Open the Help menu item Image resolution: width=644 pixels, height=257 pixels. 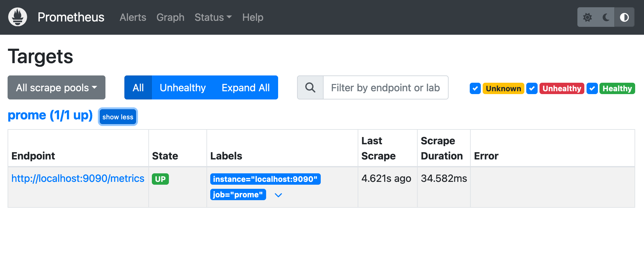click(x=253, y=17)
